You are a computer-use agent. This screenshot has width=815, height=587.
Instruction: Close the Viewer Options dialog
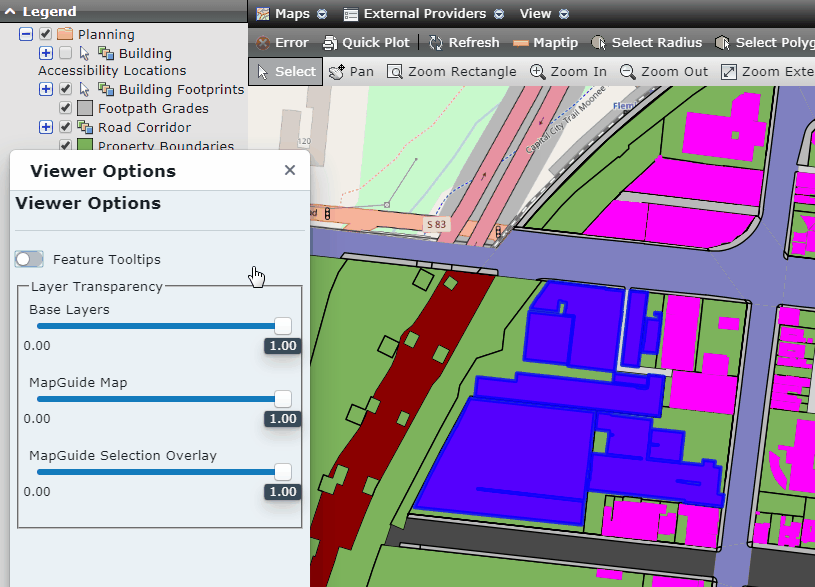(x=289, y=170)
